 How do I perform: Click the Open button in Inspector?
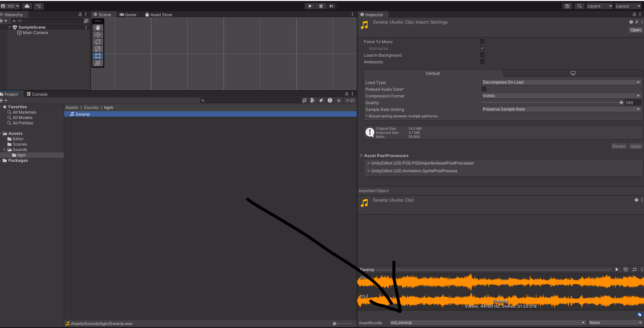tap(636, 30)
